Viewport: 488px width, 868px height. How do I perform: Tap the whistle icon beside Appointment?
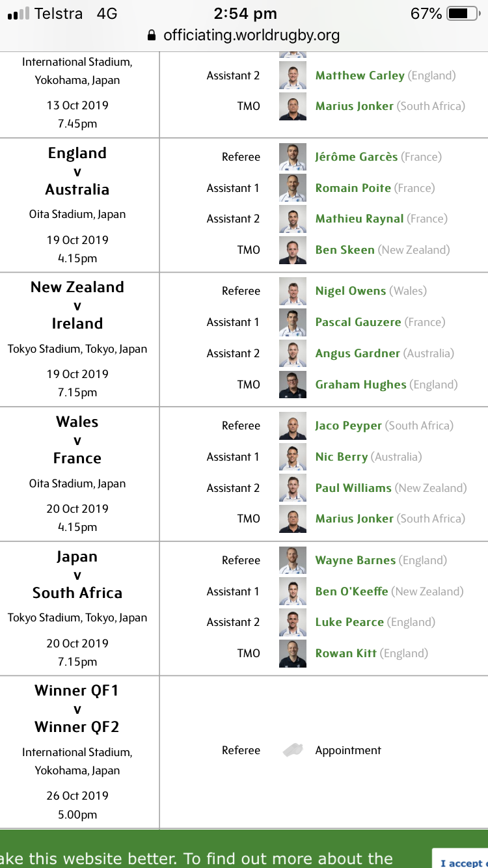pos(293,750)
